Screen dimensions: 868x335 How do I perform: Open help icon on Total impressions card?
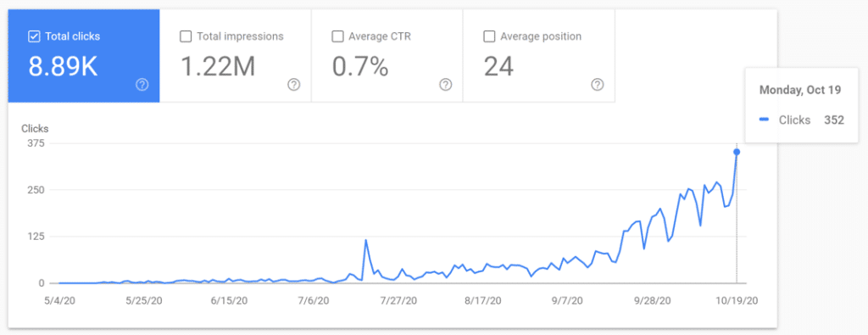click(x=294, y=85)
